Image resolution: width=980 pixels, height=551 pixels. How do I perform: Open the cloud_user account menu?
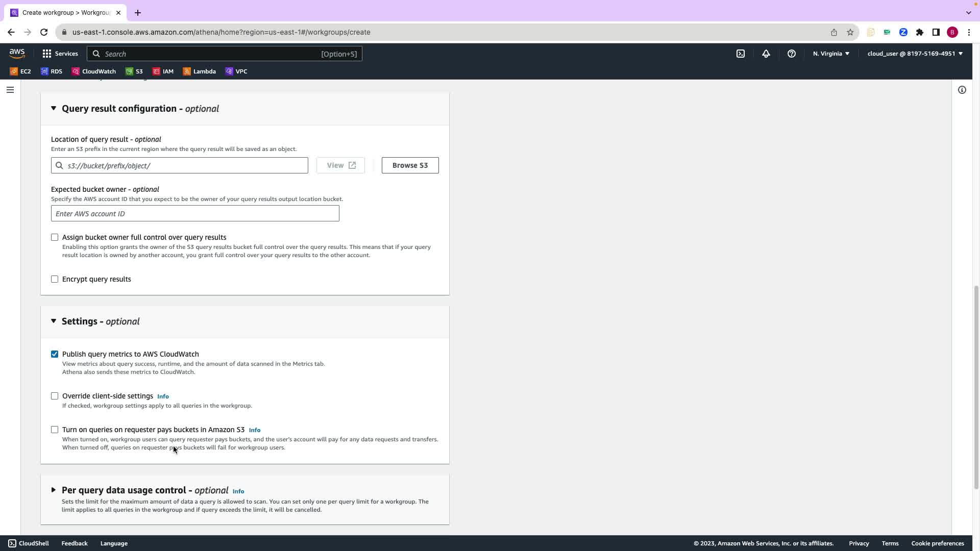click(x=914, y=54)
